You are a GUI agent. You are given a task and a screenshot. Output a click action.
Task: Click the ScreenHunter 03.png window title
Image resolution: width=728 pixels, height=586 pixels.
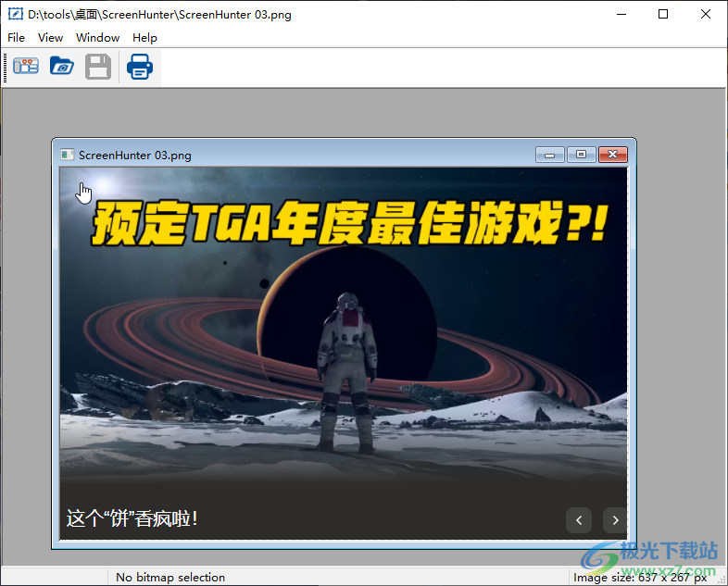(x=135, y=155)
